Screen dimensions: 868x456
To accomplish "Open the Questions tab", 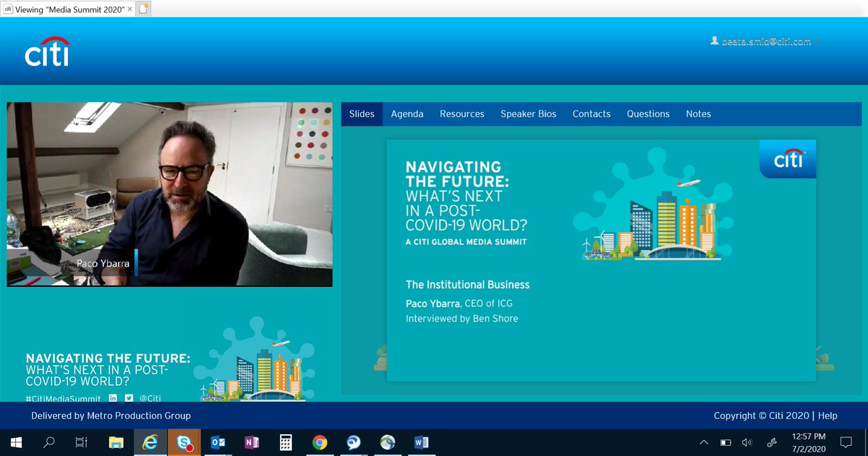I will (648, 114).
